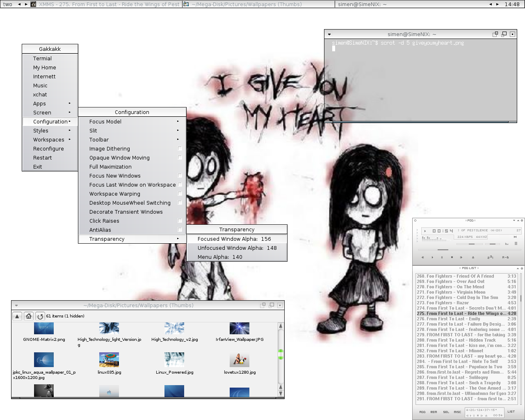Expand Apps submenu in Gakkakk menu
The height and width of the screenshot is (420, 525).
[x=50, y=103]
